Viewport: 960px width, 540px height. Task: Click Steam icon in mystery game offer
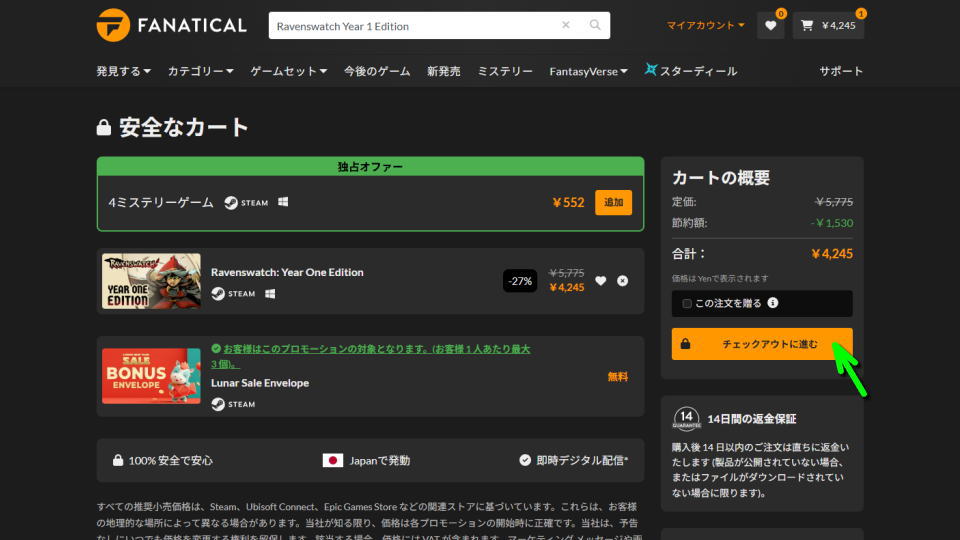coord(246,203)
